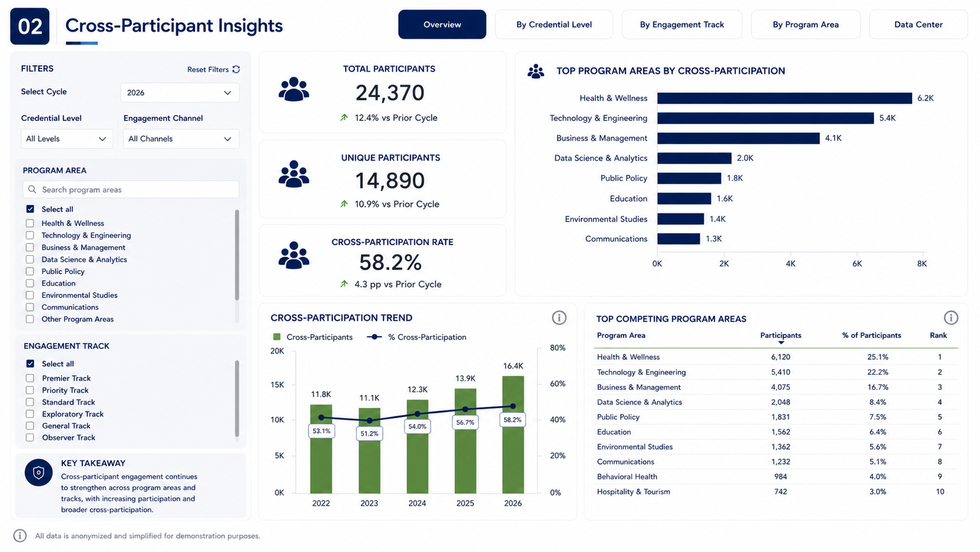Click the 14,890 unique participants value
Viewport: 980px width, 552px height.
(390, 181)
